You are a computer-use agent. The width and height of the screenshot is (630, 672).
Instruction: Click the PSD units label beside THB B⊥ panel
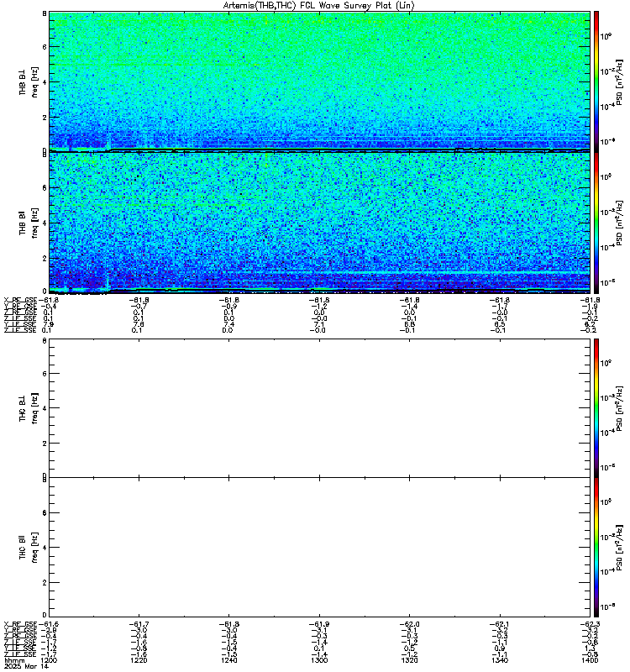pos(619,82)
